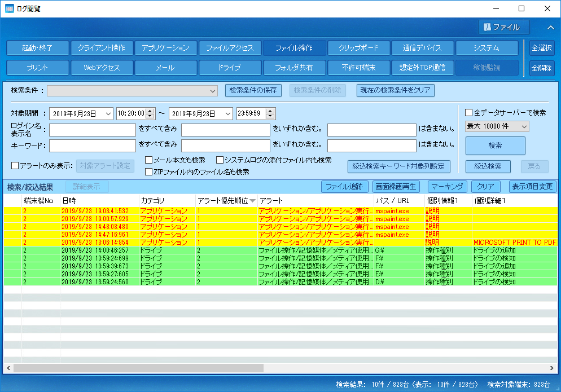Toggle the 不許可端末 log category
561x392 pixels.
coord(358,68)
